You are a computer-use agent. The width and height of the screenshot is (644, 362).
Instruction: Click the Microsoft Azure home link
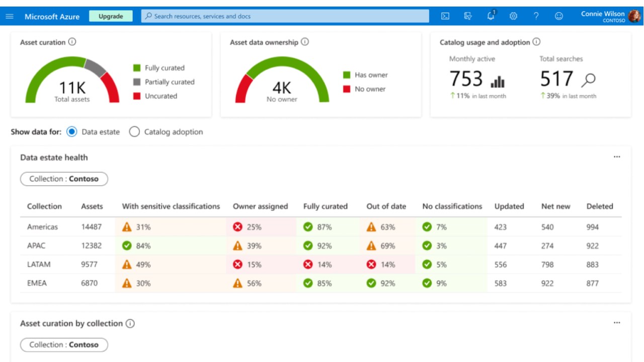click(x=52, y=17)
